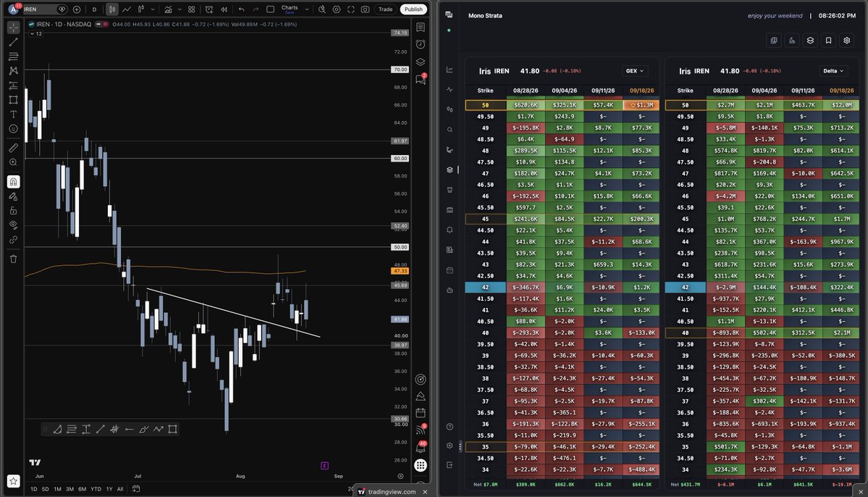Image resolution: width=868 pixels, height=497 pixels.
Task: Open the go to date calendar icon
Action: (x=136, y=489)
